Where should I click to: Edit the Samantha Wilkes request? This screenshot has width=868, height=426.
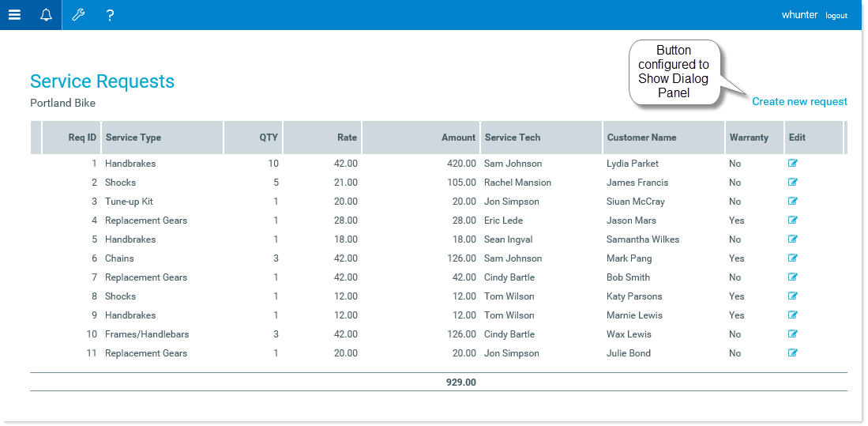click(793, 239)
